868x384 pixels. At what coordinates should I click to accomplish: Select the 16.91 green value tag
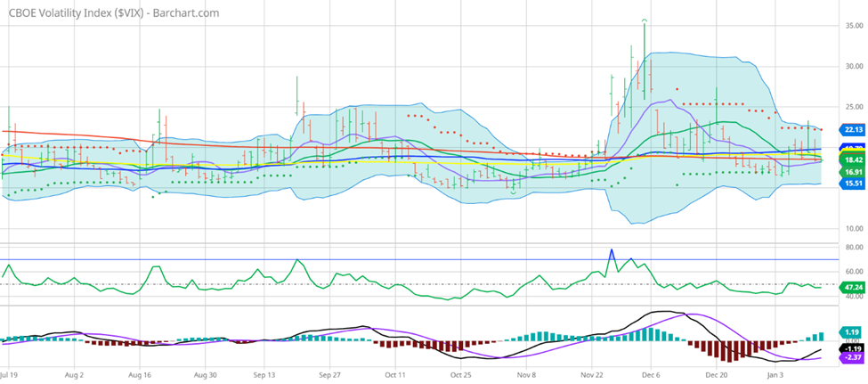click(x=851, y=172)
